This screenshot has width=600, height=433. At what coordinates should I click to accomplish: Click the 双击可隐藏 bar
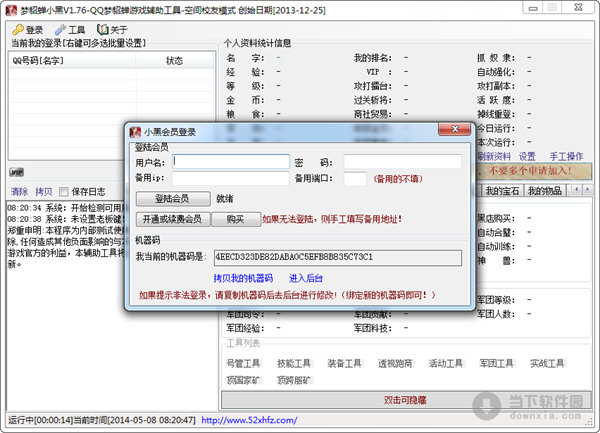click(x=406, y=400)
